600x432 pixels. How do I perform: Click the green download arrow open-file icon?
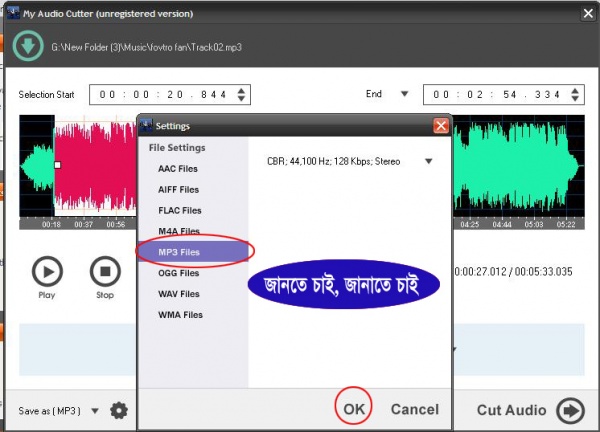(x=28, y=46)
